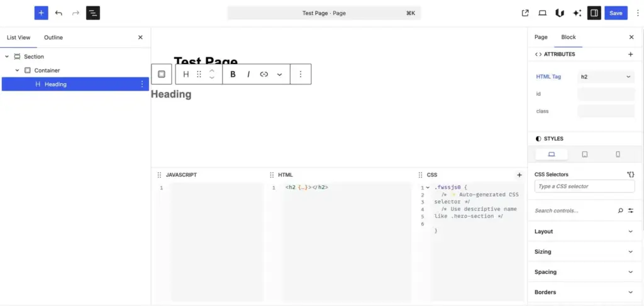Select mobile styles breakpoint
Viewport: 644px width, 306px height.
[x=618, y=154]
